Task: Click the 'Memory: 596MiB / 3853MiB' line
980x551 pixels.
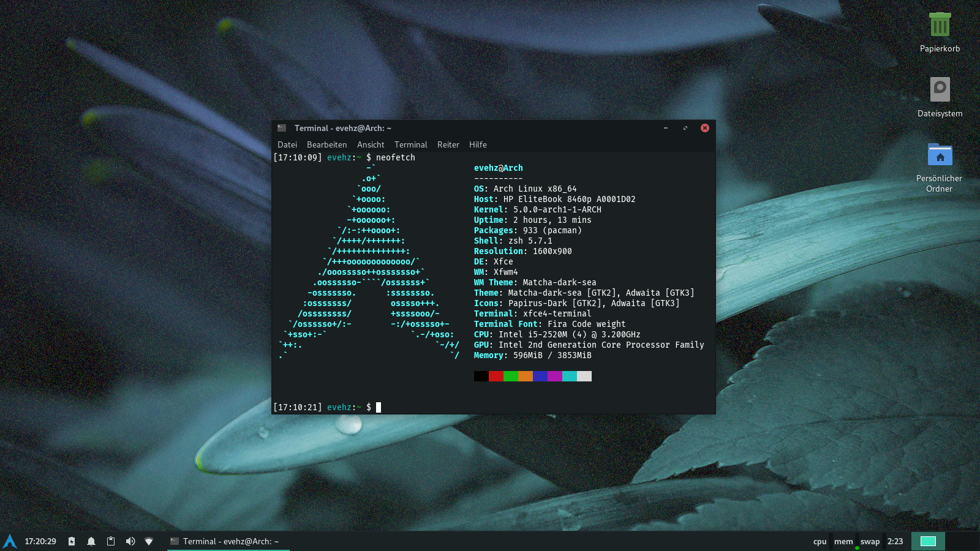Action: click(533, 355)
